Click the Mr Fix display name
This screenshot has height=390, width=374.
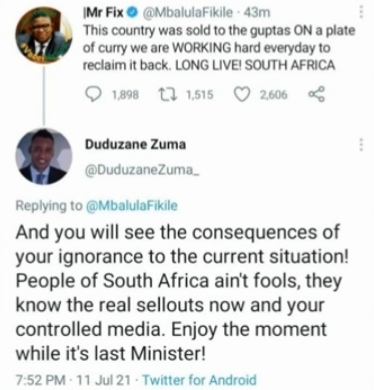104,13
